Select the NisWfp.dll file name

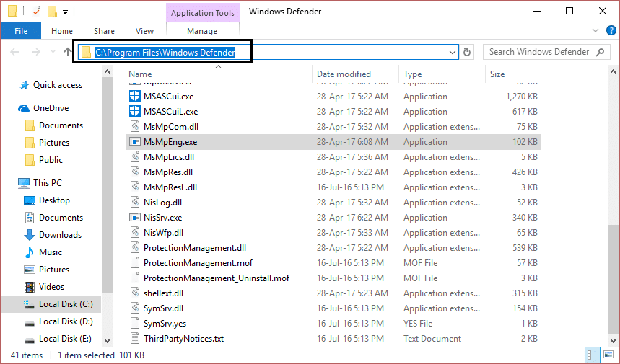click(x=163, y=233)
